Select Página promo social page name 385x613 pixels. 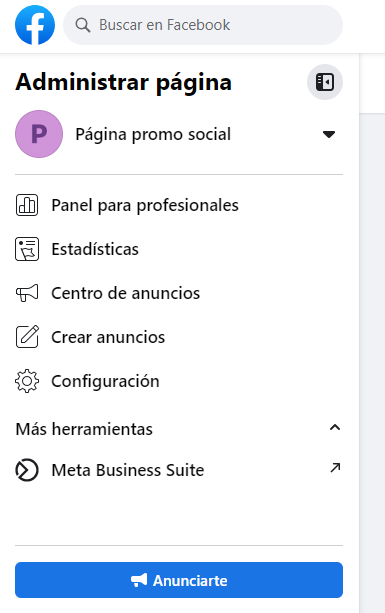click(x=153, y=134)
